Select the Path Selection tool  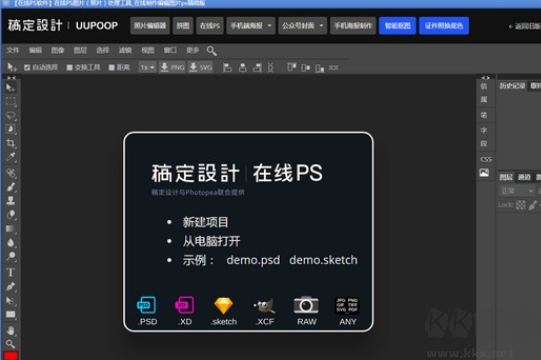pos(10,301)
